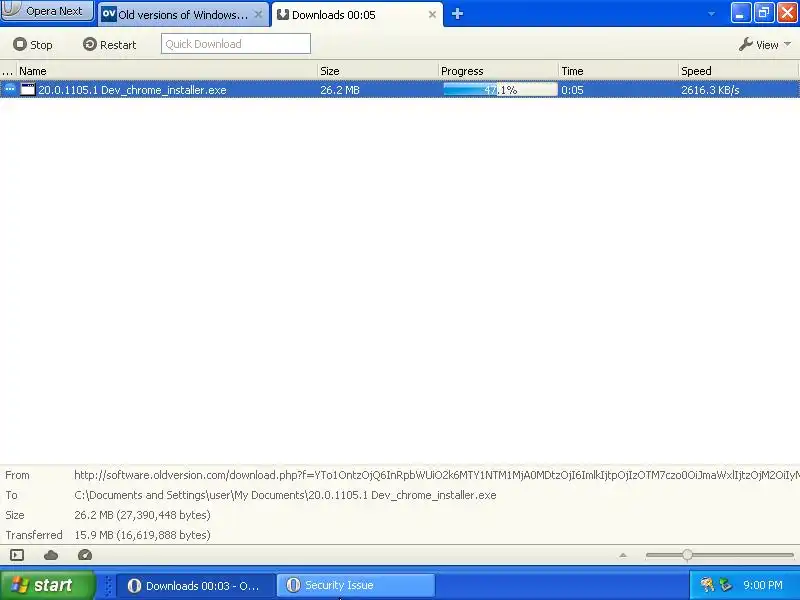Screen dimensions: 800x600
Task: Click the downloads icon on Downloads tab
Action: pyautogui.click(x=283, y=15)
